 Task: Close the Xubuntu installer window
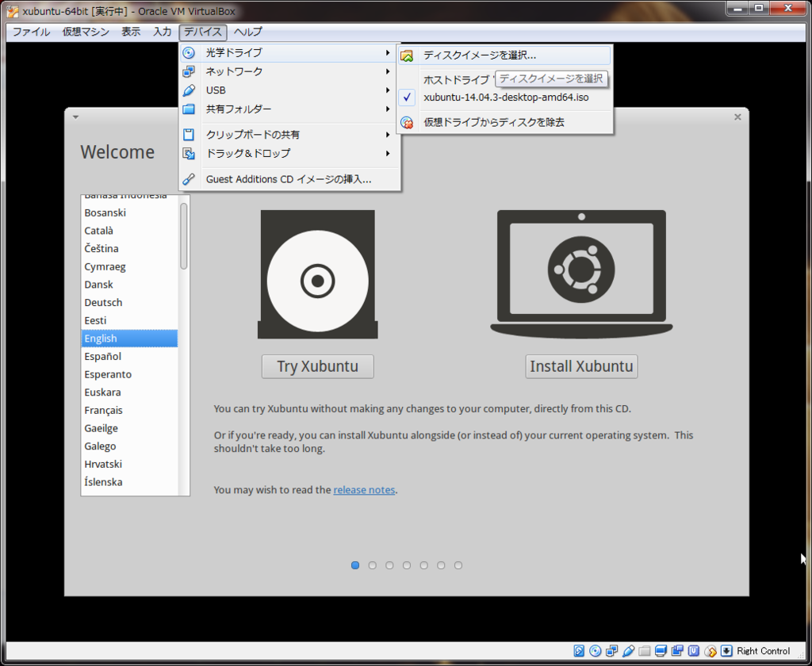point(738,117)
